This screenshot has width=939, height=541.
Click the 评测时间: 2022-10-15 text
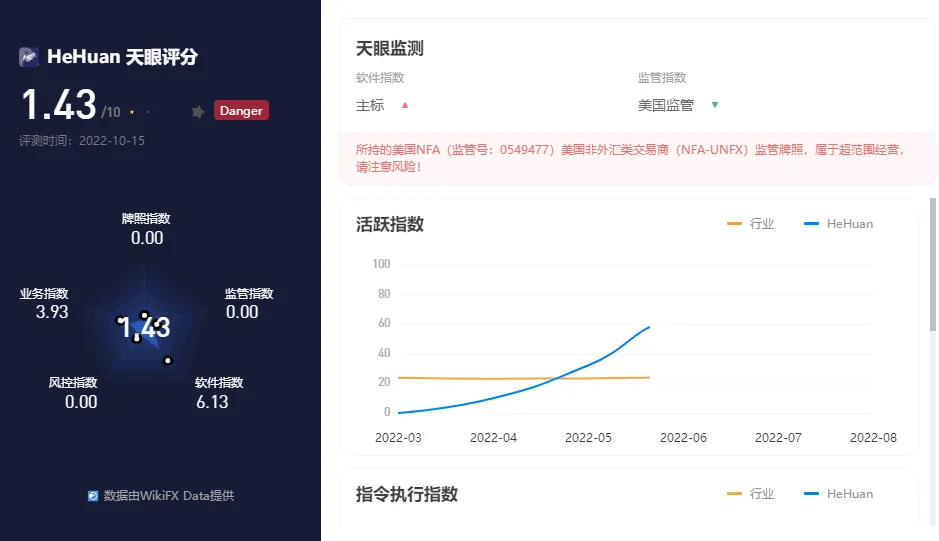pos(81,141)
